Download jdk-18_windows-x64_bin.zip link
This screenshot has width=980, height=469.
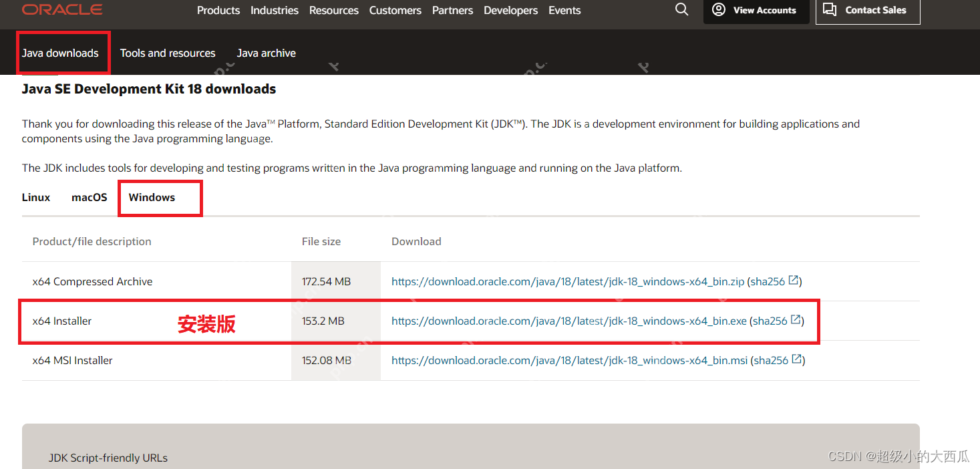(568, 281)
